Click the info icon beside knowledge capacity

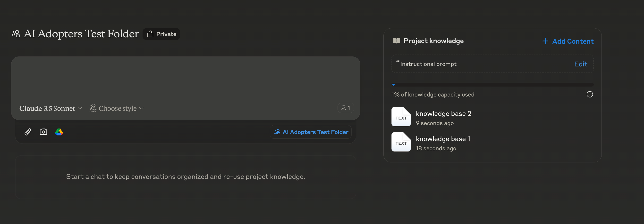(x=590, y=94)
